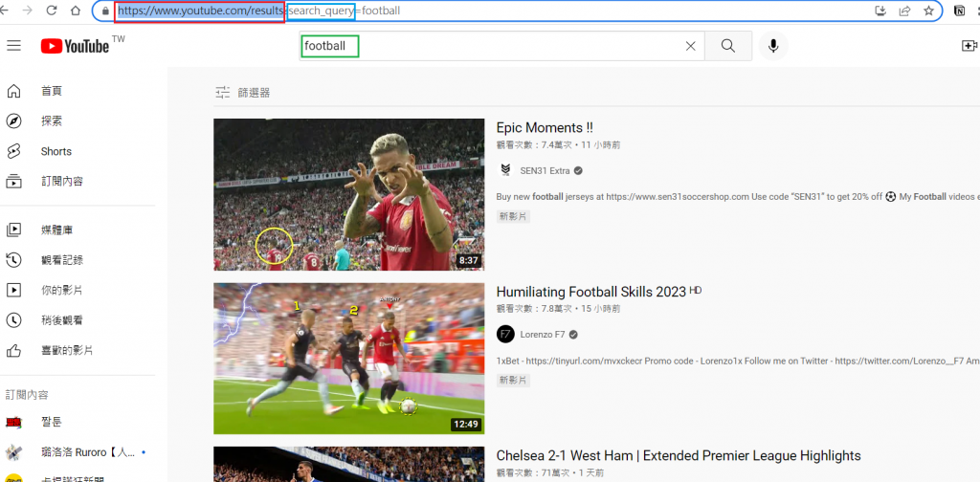Image resolution: width=980 pixels, height=482 pixels.
Task: Open the Notion extension icon
Action: click(x=959, y=11)
